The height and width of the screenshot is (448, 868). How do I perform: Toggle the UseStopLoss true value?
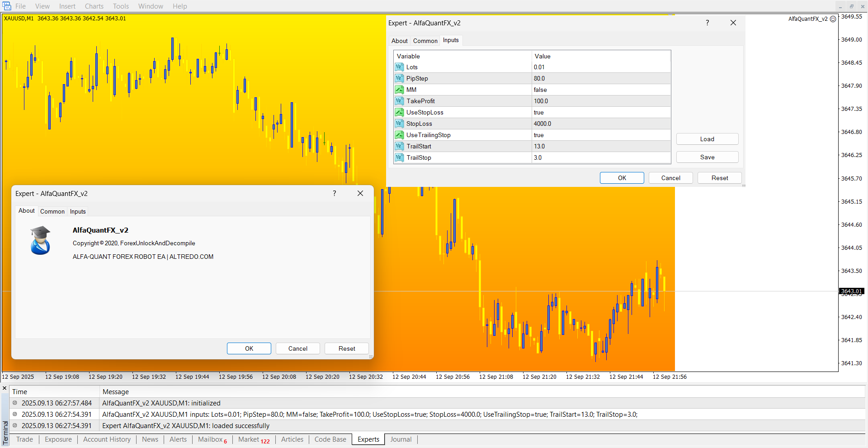click(539, 112)
